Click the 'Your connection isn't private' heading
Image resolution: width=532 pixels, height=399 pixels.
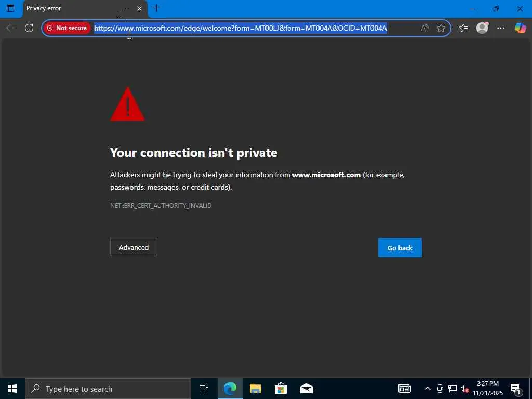[194, 153]
